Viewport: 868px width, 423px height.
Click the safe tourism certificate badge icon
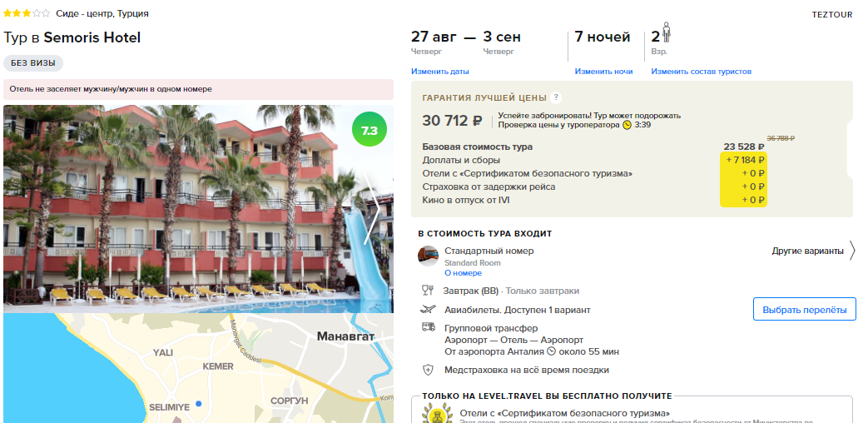[x=434, y=414]
